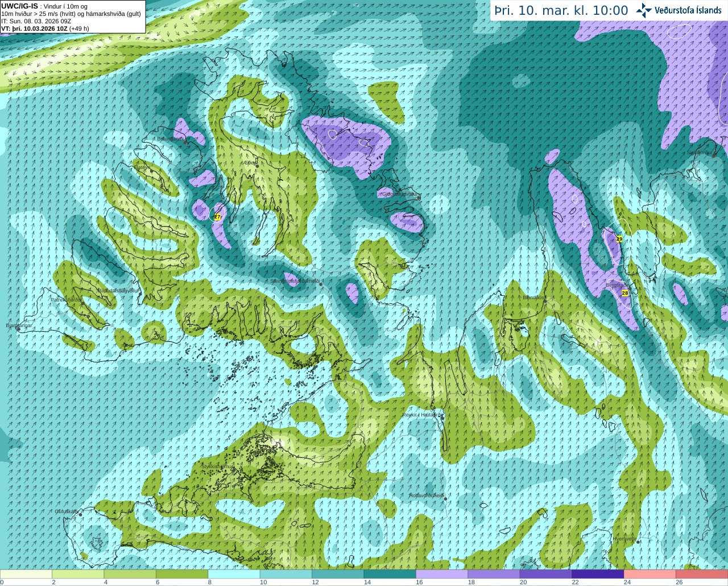Pick the 6–8 m/s olive green legend swatch
Viewport: 728px width, 586px height.
coord(183,574)
